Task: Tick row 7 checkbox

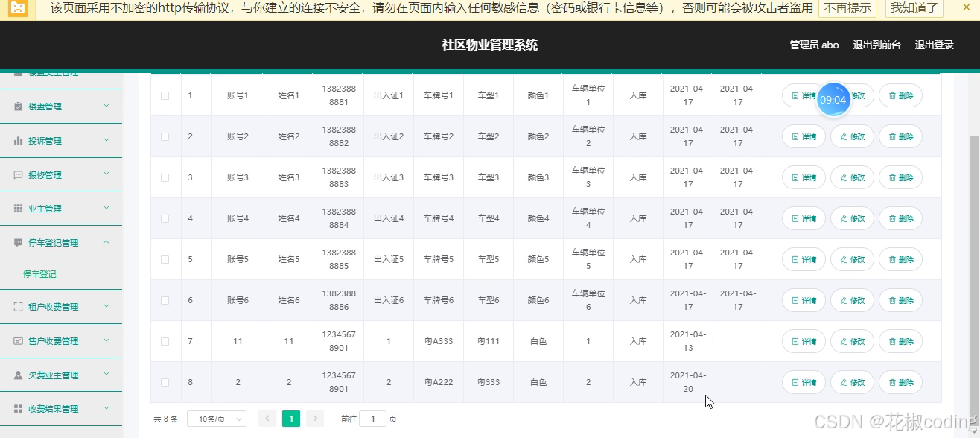Action: [x=165, y=341]
